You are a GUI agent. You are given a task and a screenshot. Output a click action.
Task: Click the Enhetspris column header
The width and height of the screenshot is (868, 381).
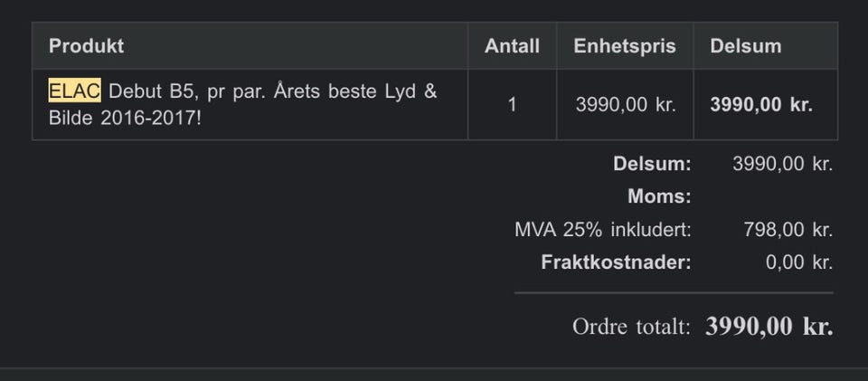625,46
